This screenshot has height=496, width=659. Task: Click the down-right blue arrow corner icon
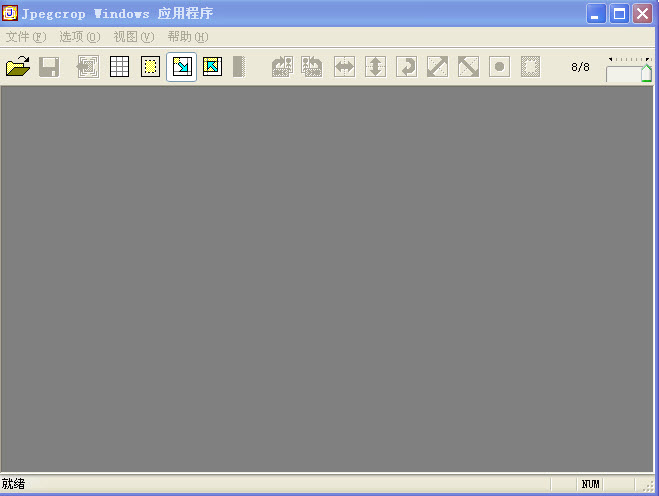click(x=182, y=67)
